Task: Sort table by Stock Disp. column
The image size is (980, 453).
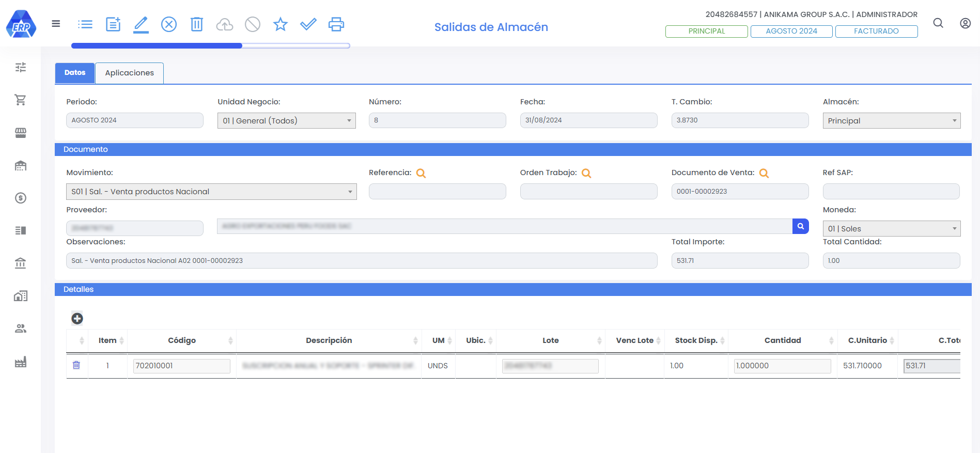Action: [x=696, y=340]
